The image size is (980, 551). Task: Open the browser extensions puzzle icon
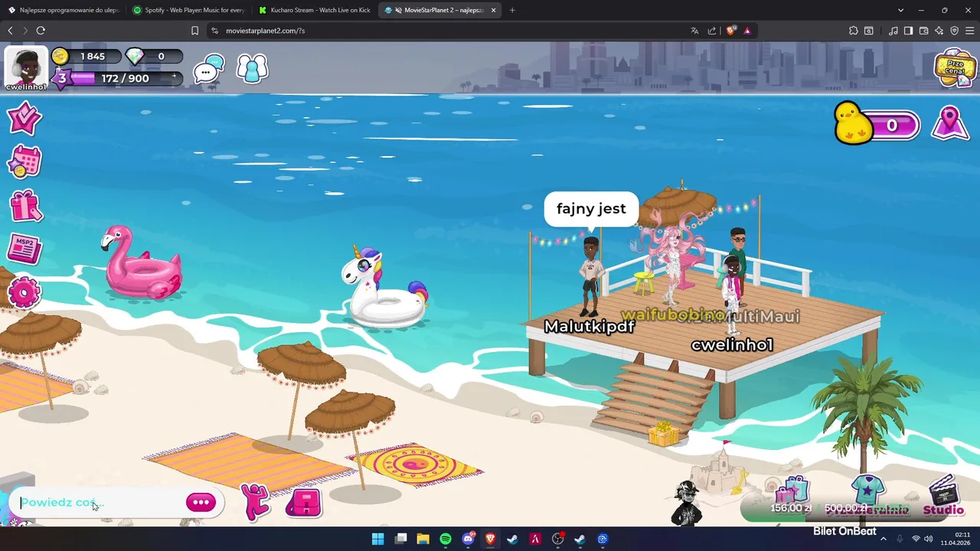854,31
